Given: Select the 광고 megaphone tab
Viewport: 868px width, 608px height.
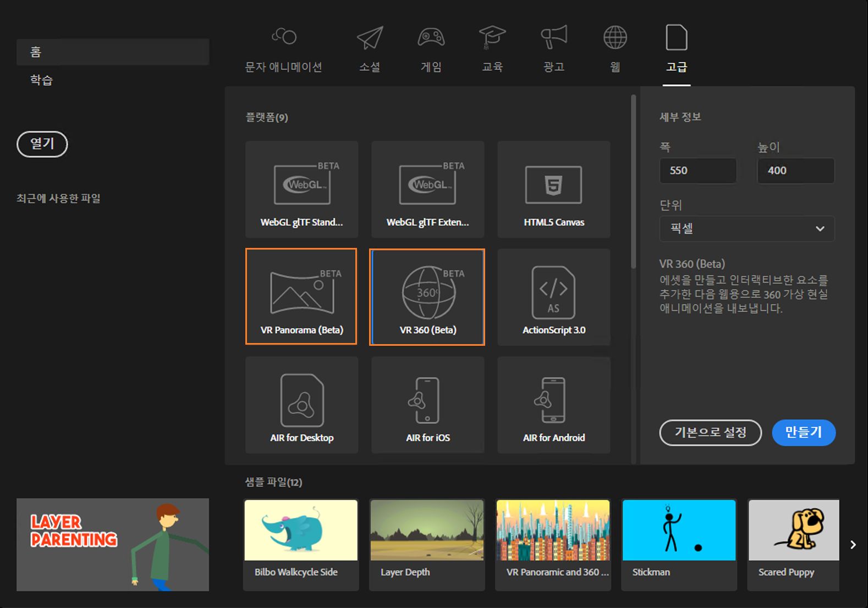Looking at the screenshot, I should [x=554, y=49].
